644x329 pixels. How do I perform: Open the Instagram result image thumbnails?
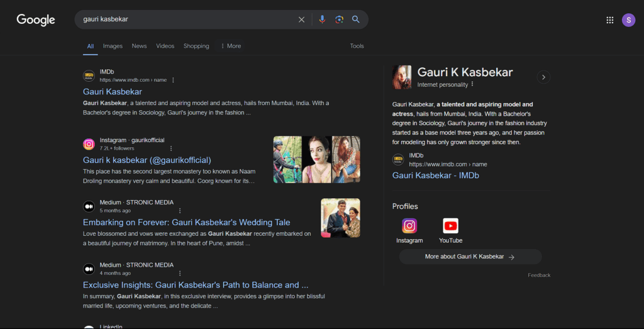point(317,159)
